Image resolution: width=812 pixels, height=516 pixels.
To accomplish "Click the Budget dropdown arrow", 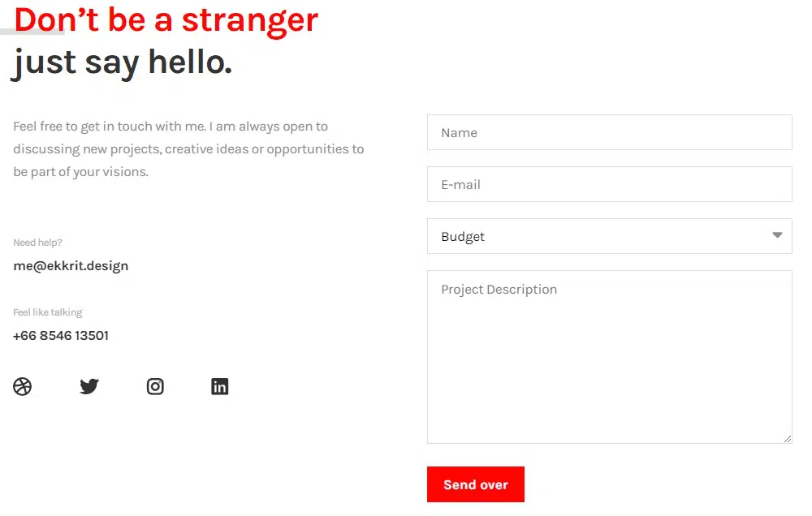I will (777, 236).
